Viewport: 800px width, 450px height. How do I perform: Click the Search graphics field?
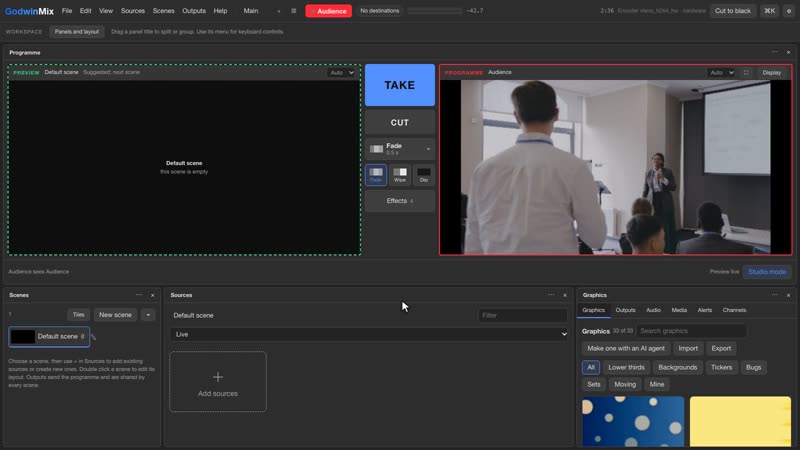coord(691,331)
